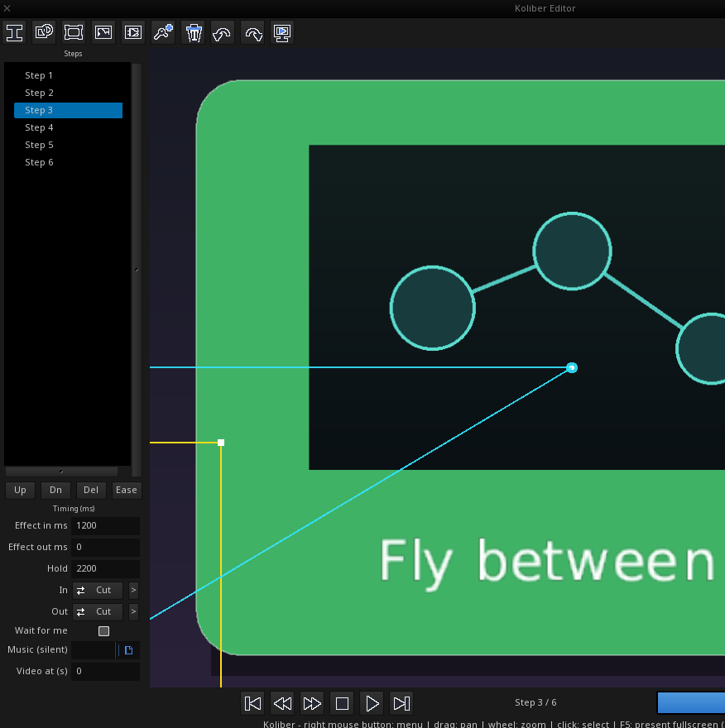Close the Koliber Editor window
The image size is (725, 728).
point(7,8)
